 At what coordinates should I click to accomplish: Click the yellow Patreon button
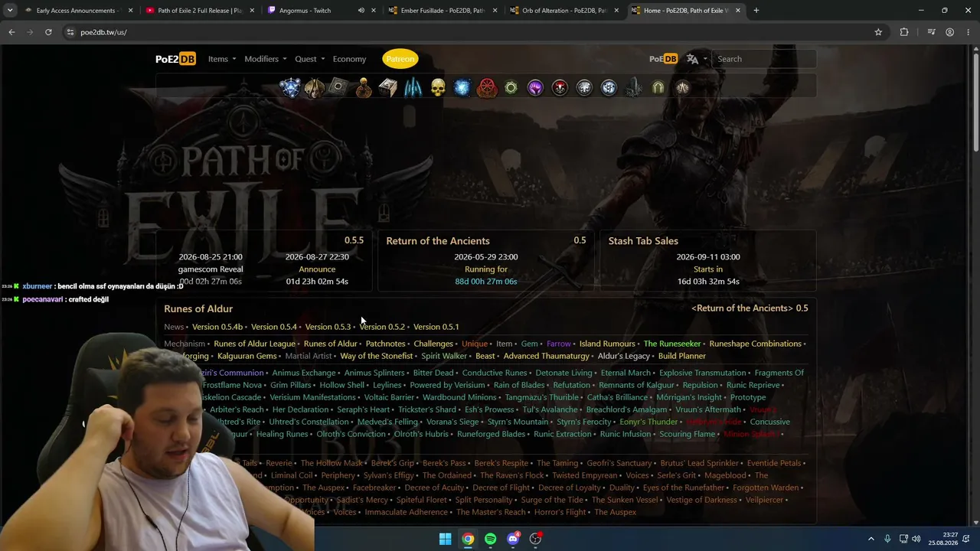click(x=400, y=59)
